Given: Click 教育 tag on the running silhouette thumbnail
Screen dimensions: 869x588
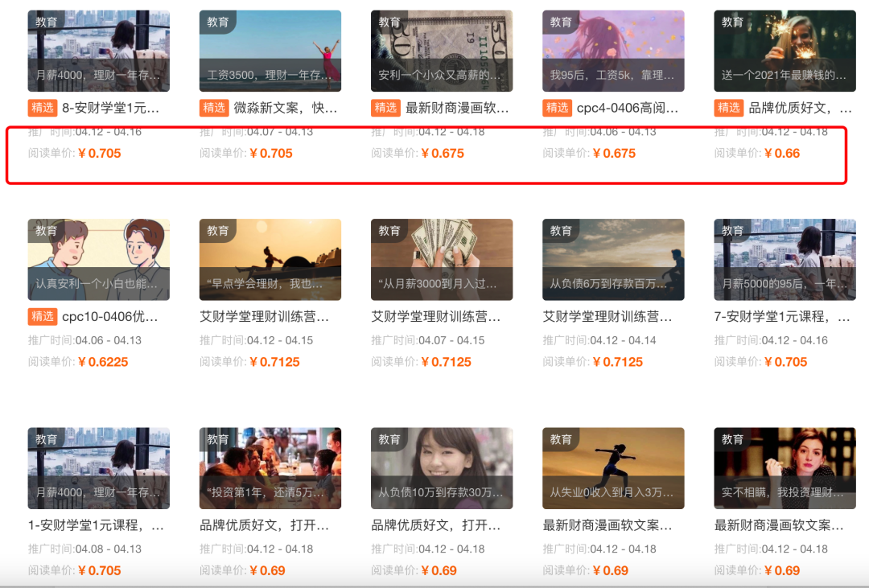Looking at the screenshot, I should (x=561, y=439).
